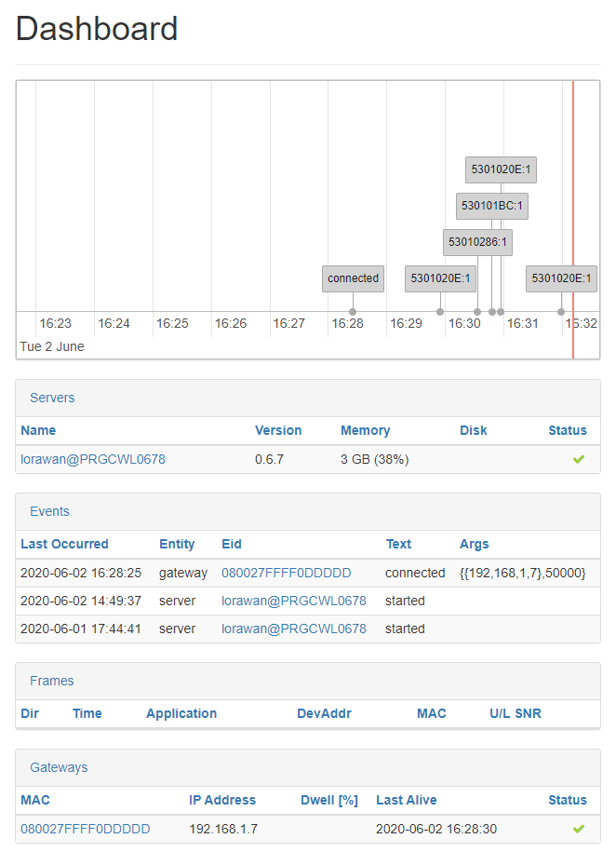Click the Dashboard page heading
Screen dimensions: 616x852
coord(97,28)
